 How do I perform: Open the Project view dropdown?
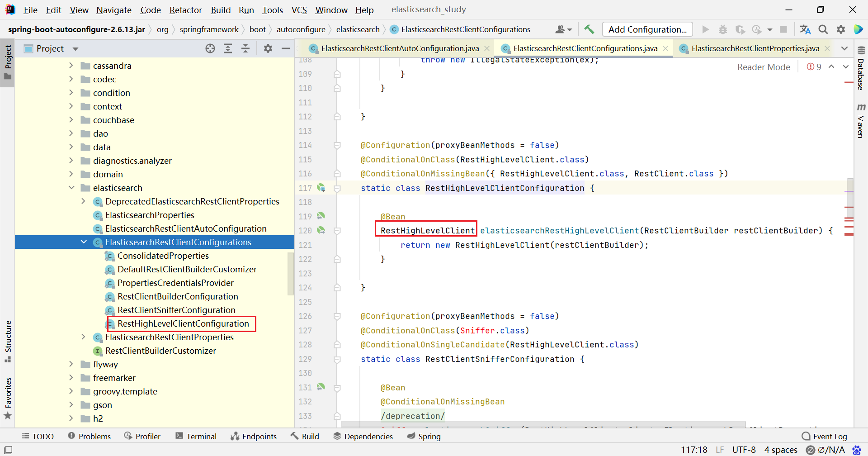tap(75, 49)
